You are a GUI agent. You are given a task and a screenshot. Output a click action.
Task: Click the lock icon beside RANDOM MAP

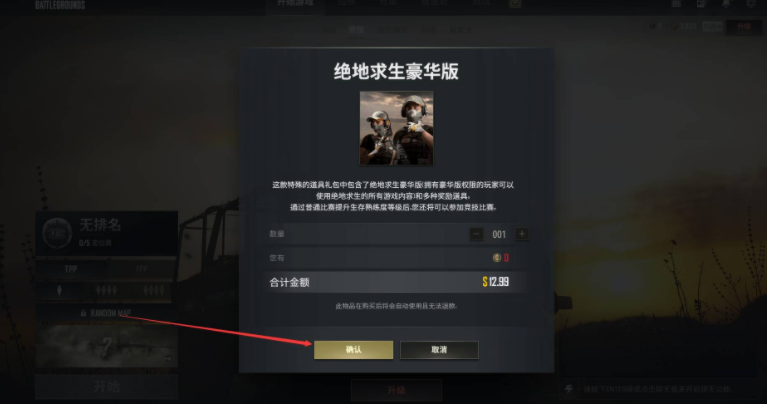tap(83, 313)
